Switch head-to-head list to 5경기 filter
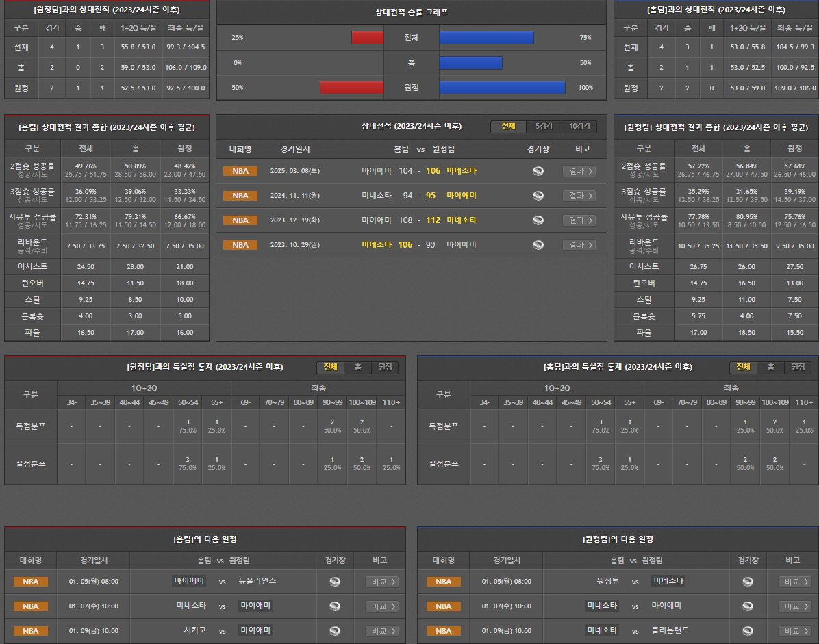The width and height of the screenshot is (819, 644). pyautogui.click(x=544, y=127)
